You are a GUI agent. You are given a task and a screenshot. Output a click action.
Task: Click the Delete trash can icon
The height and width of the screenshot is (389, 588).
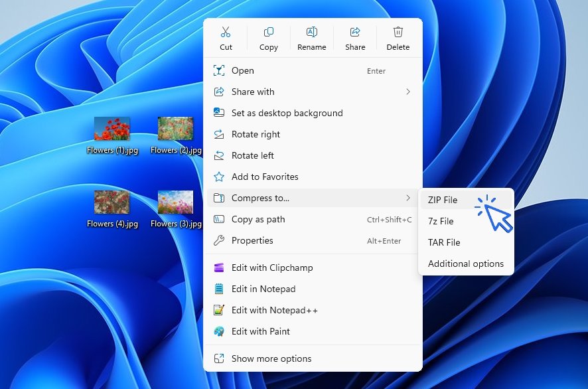point(398,33)
